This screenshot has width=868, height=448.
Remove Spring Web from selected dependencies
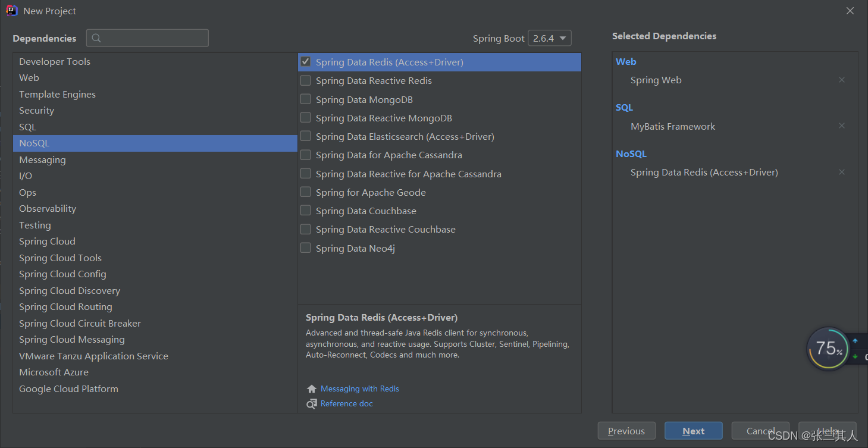coord(842,80)
